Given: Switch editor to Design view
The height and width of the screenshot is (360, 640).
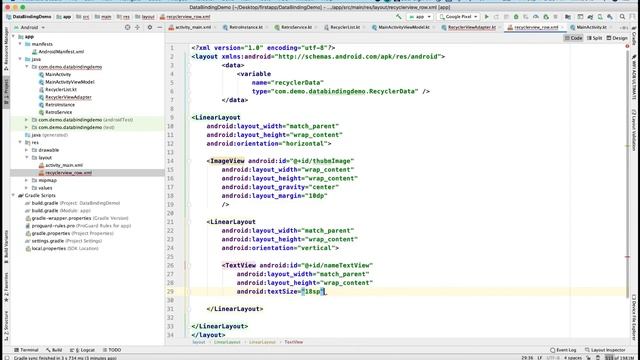Looking at the screenshot, I should 617,38.
